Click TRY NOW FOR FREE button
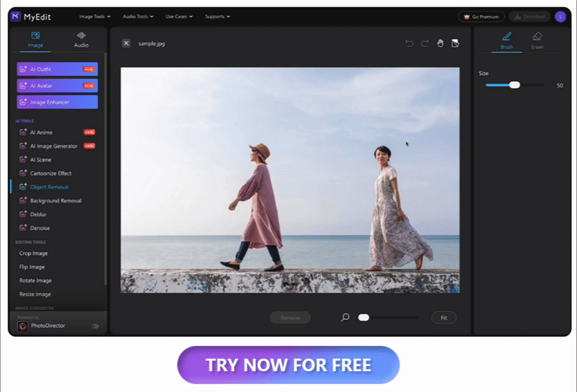 tap(288, 365)
